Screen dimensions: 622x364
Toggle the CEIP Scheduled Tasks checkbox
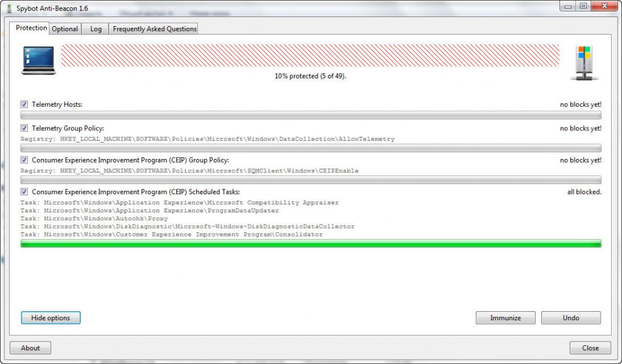point(24,191)
